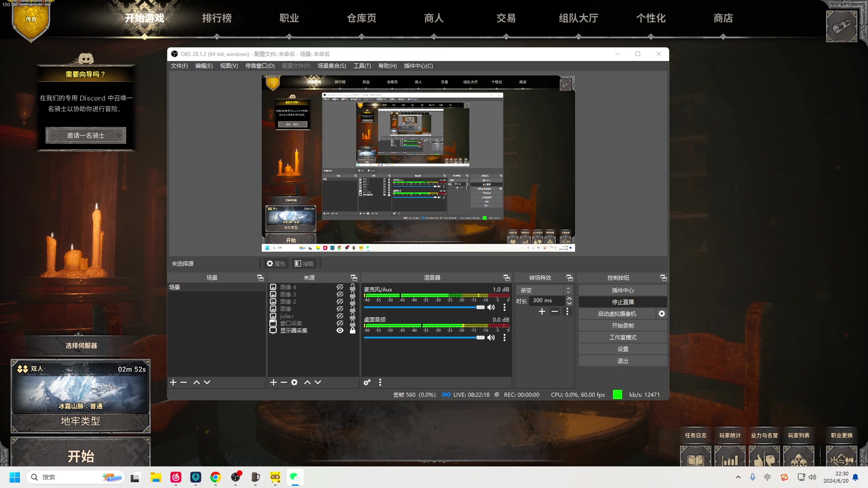868x488 pixels.
Task: Move scene up arrow in 场景 panel
Action: pos(197,382)
